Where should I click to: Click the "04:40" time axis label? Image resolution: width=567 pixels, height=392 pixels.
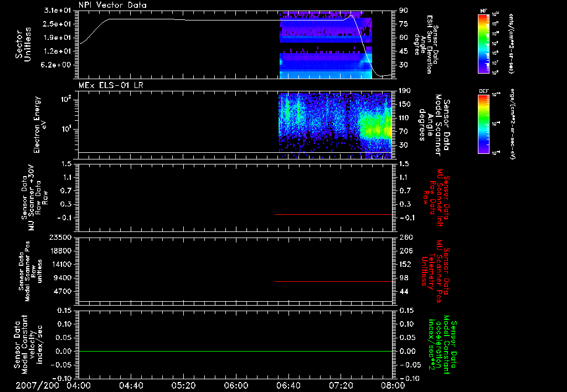131,385
